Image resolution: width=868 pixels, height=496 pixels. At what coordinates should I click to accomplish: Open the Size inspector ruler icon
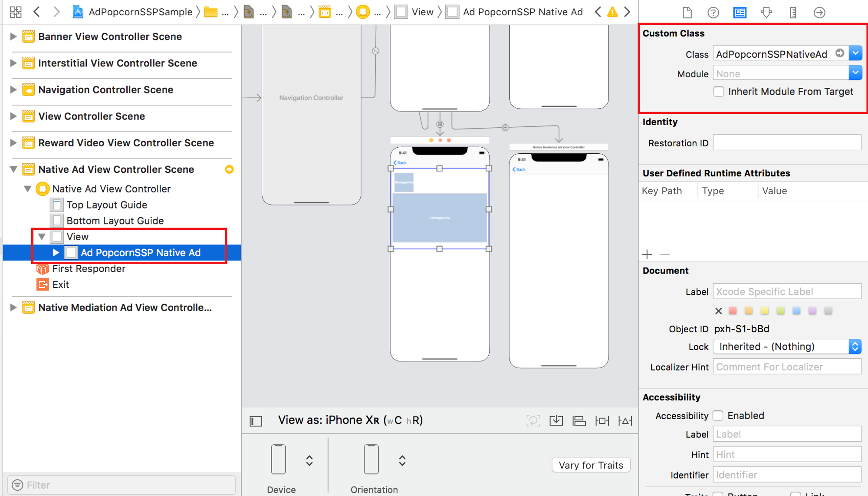[x=793, y=12]
